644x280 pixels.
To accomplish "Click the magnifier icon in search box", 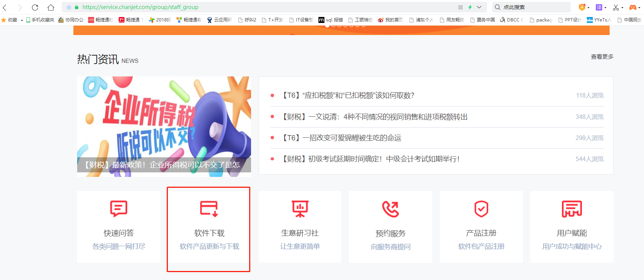I will click(498, 7).
